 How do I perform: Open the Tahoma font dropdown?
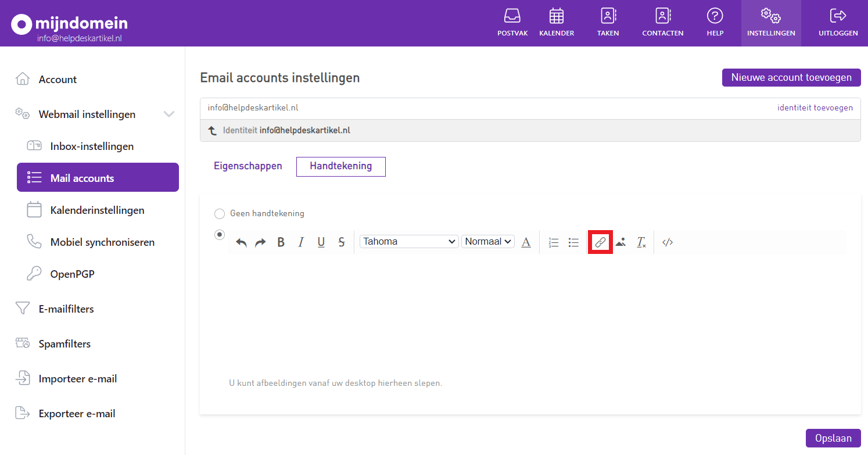[409, 242]
